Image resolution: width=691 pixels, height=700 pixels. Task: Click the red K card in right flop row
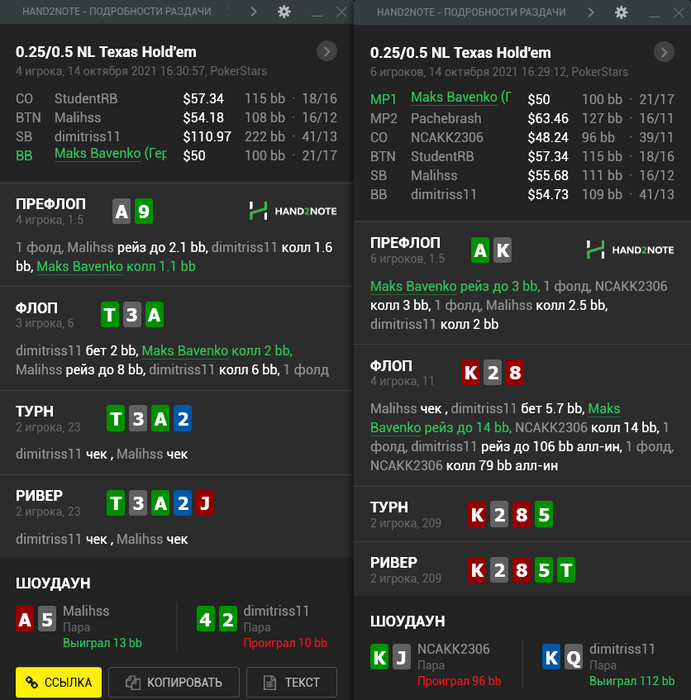tap(470, 372)
